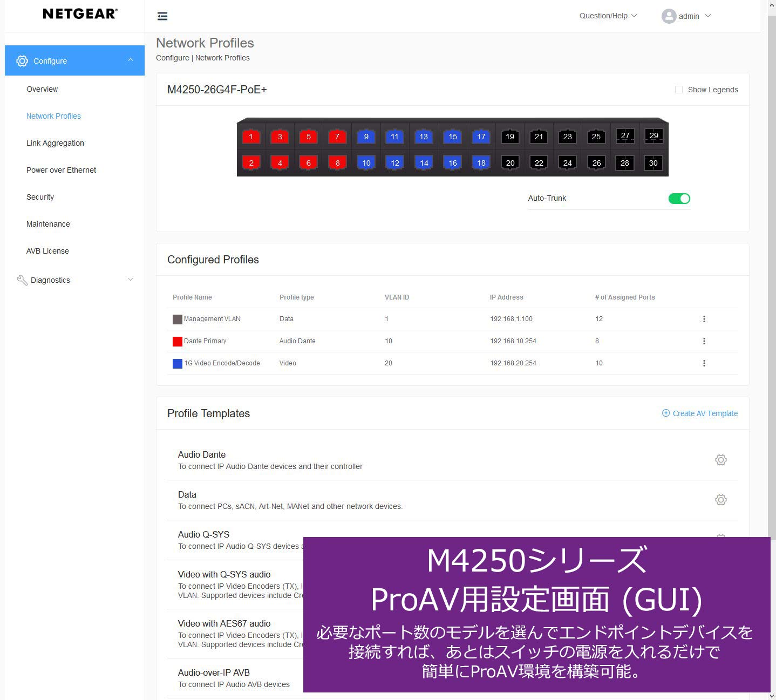
Task: Select blue port 15 on the switch
Action: (453, 137)
